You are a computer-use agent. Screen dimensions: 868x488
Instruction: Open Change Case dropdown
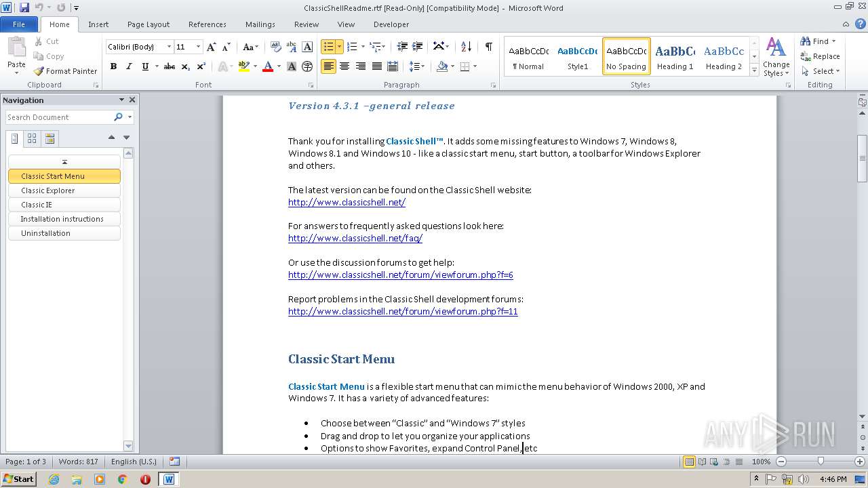250,47
